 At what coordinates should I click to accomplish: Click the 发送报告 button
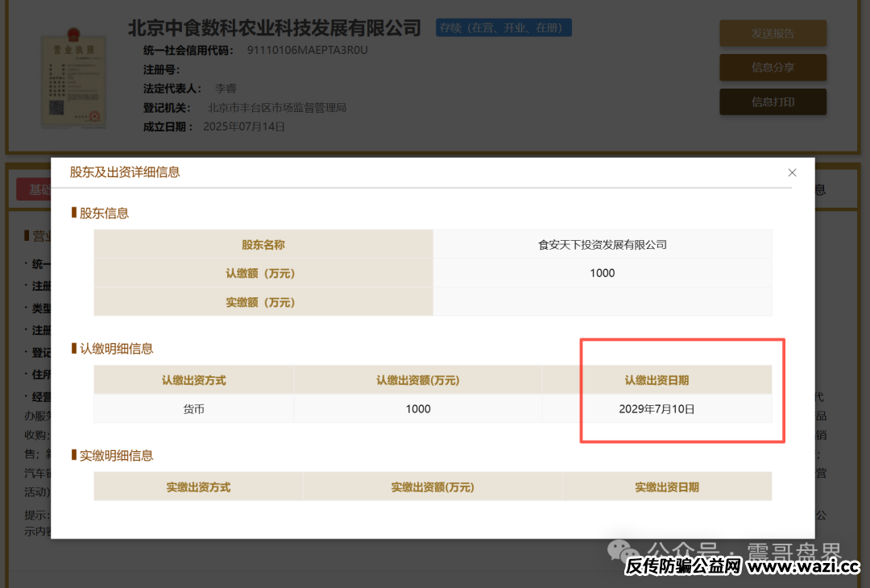point(773,33)
